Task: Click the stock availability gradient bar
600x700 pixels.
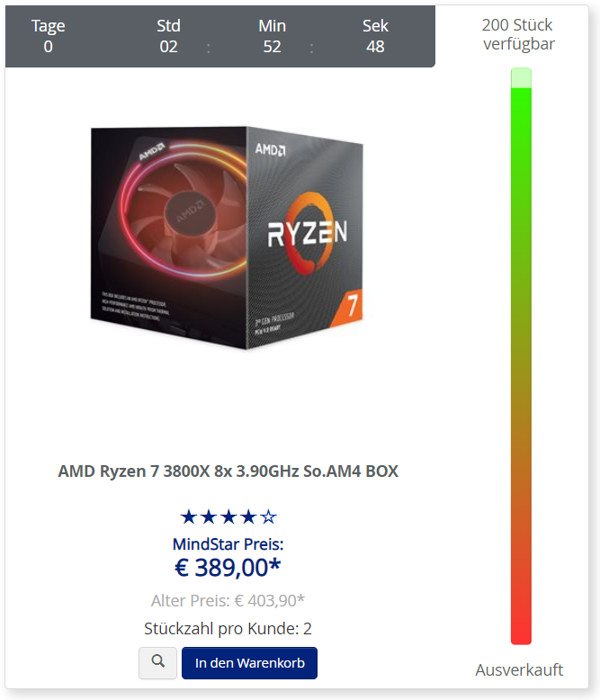Action: (521, 356)
